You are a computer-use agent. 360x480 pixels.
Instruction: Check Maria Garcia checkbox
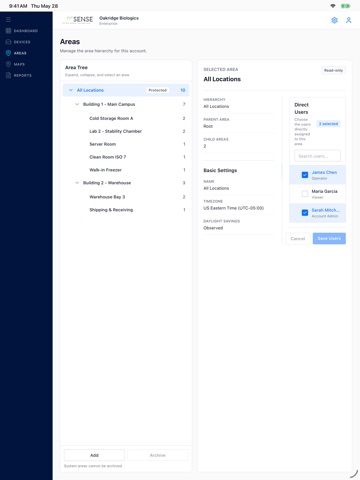(305, 194)
